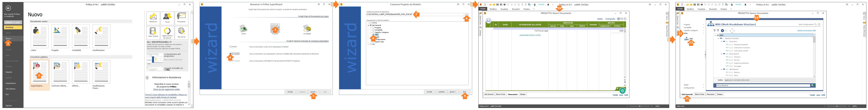Open the Forum service icon
Viewport: 868px width, 110px height.
pyautogui.click(x=167, y=18)
